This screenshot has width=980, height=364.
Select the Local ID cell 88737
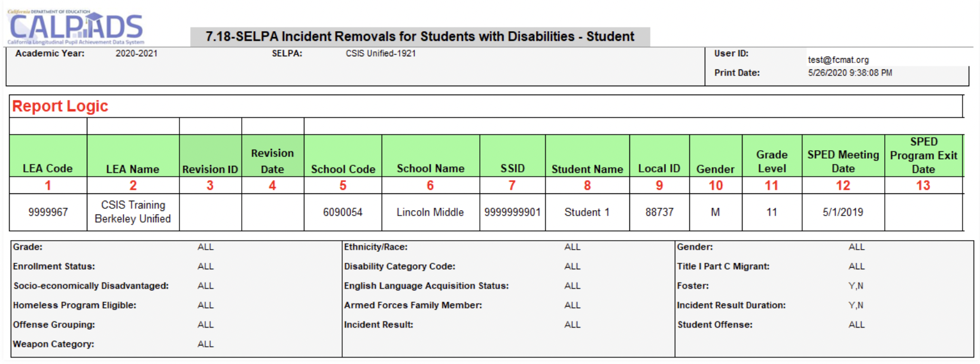tap(659, 212)
